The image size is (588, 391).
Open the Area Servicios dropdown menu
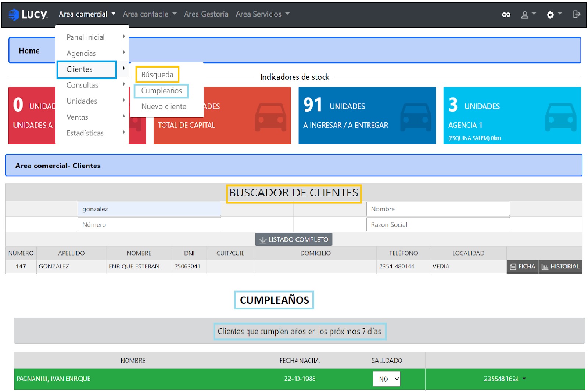(262, 14)
